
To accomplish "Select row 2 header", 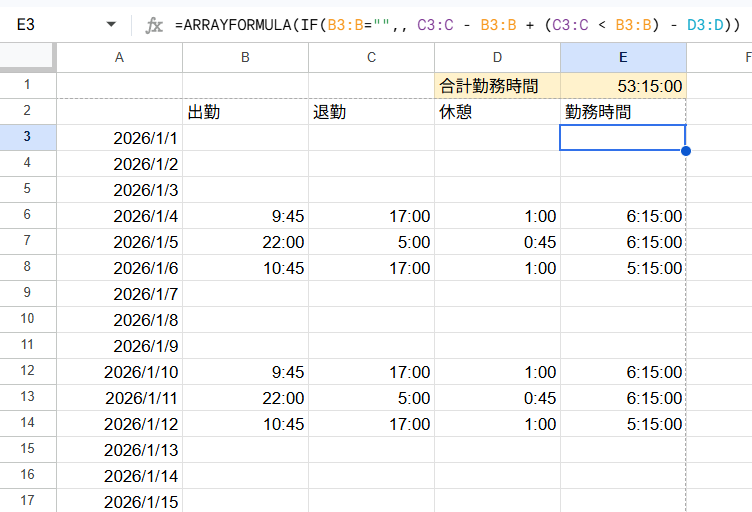I will point(28,111).
